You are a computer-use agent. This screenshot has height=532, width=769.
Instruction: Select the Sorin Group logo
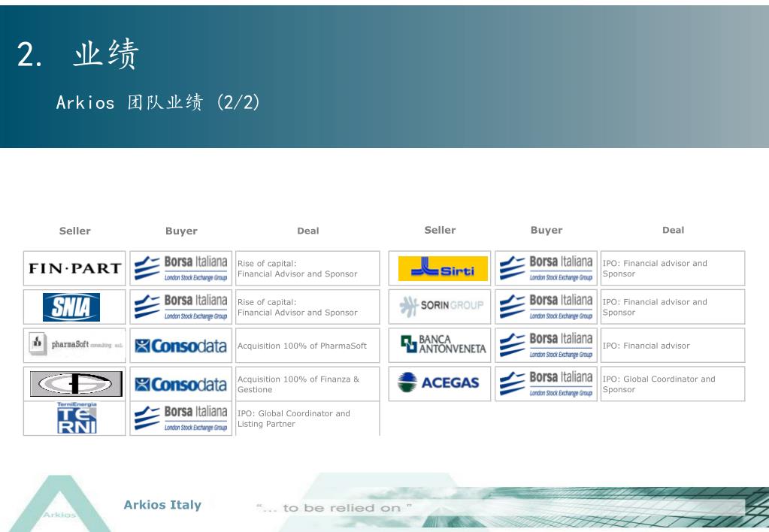click(x=441, y=306)
